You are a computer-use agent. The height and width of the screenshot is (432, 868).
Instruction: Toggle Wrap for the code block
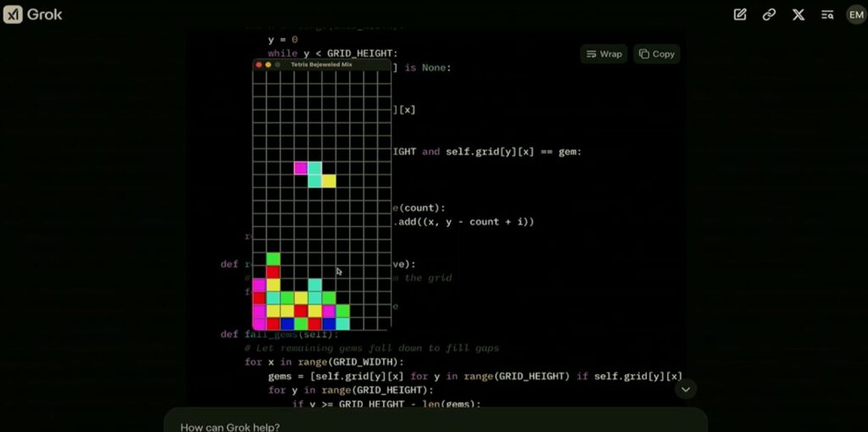[x=604, y=53]
